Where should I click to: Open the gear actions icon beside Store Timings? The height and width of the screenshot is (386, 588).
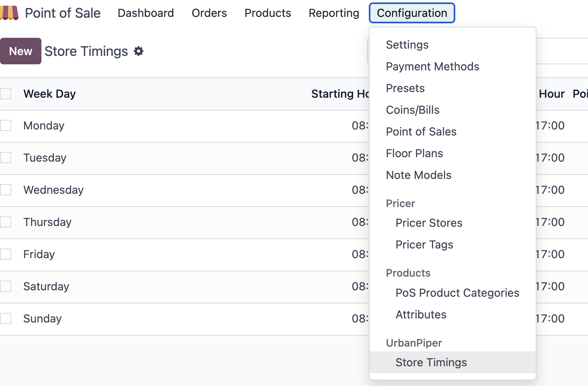pos(138,51)
